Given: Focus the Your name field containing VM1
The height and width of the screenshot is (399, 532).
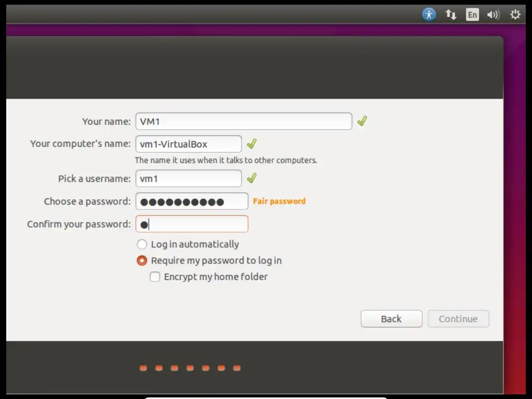Looking at the screenshot, I should [244, 121].
